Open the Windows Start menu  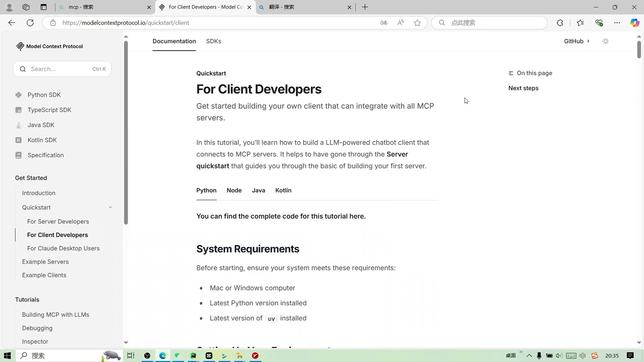8,355
